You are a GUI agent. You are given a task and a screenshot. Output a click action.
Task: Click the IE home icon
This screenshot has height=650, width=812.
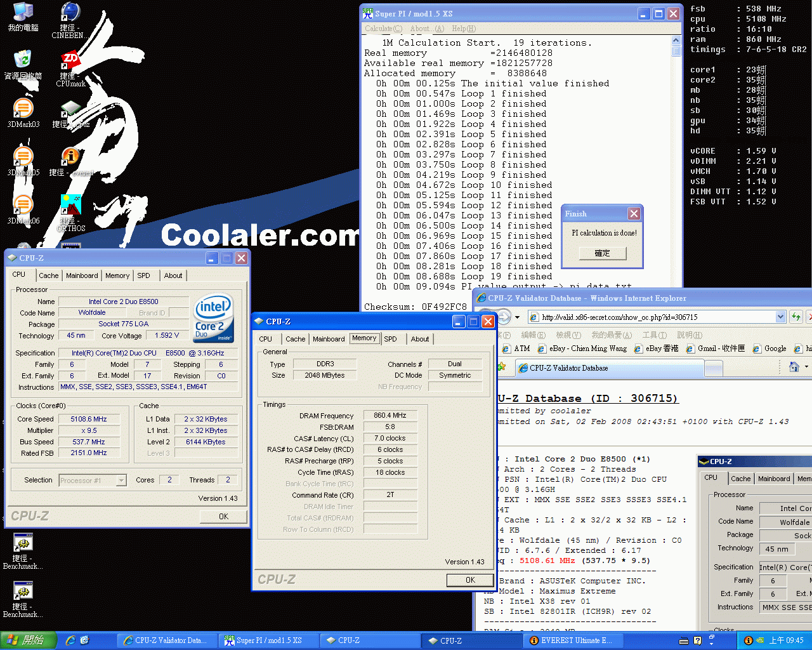click(x=794, y=366)
